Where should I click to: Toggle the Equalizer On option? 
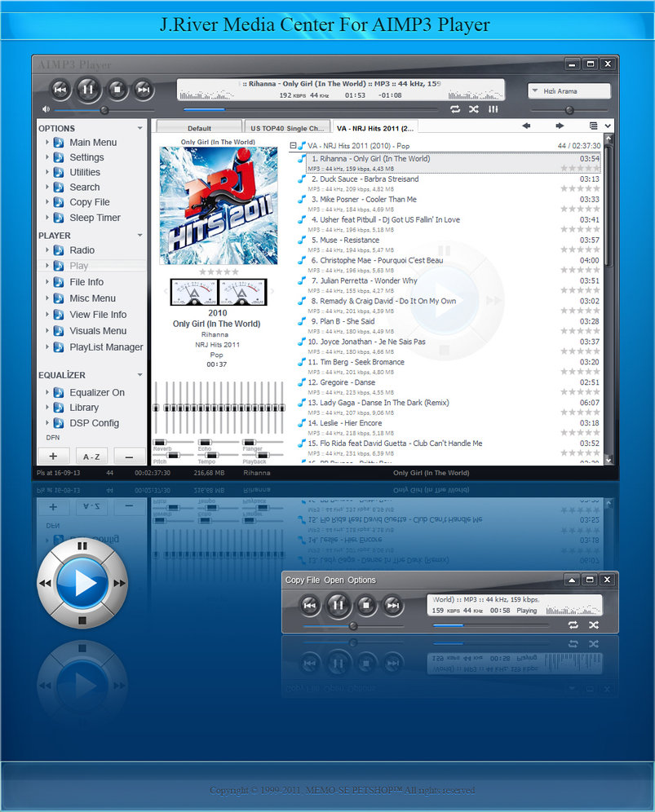pyautogui.click(x=97, y=392)
